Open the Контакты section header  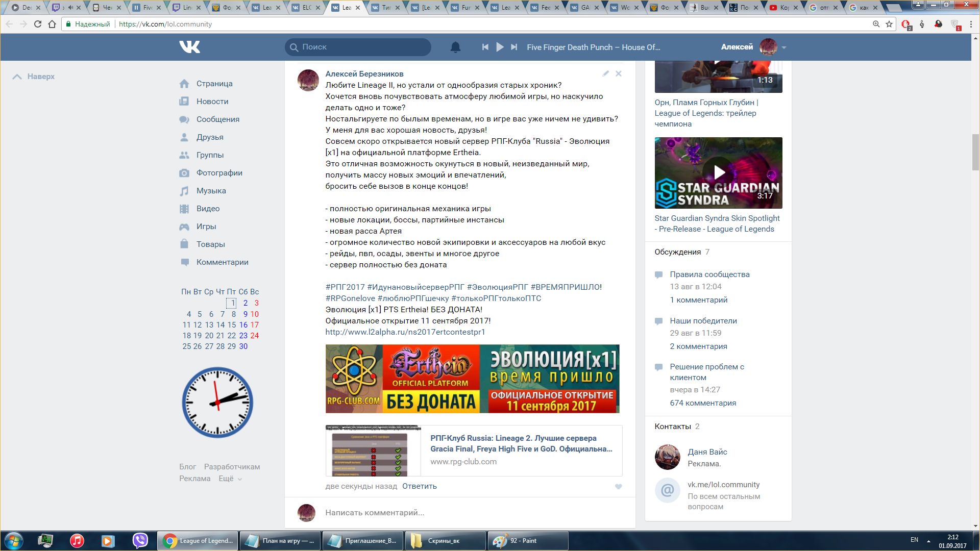673,427
